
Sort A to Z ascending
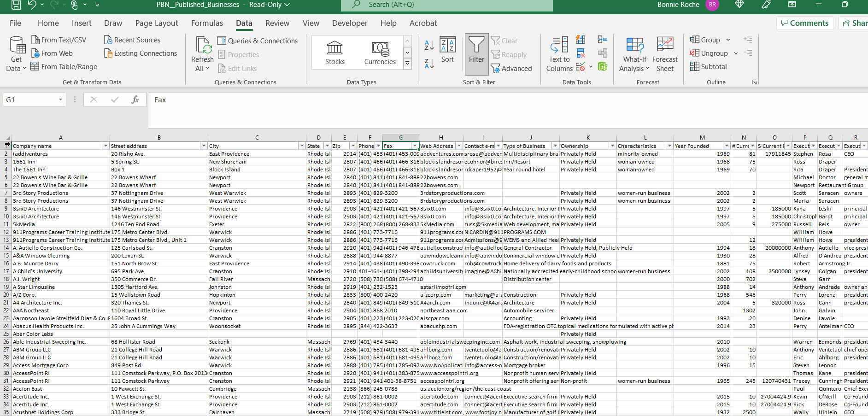coord(429,45)
